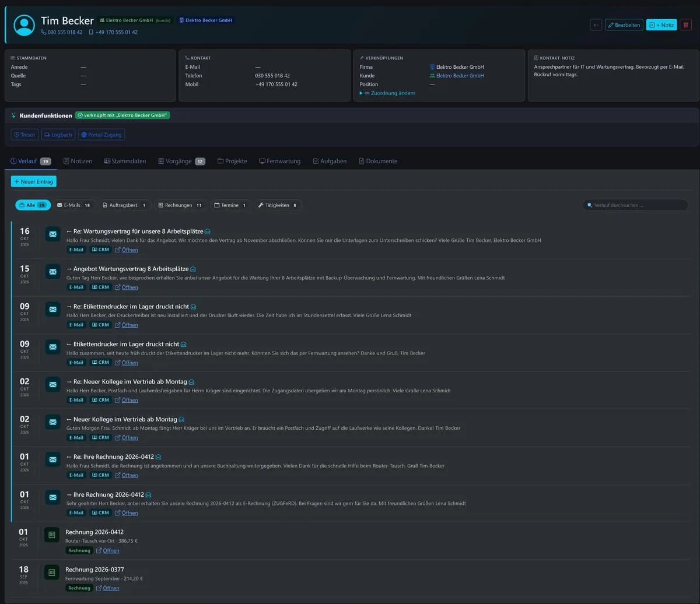Filter timeline by Termine

point(230,205)
